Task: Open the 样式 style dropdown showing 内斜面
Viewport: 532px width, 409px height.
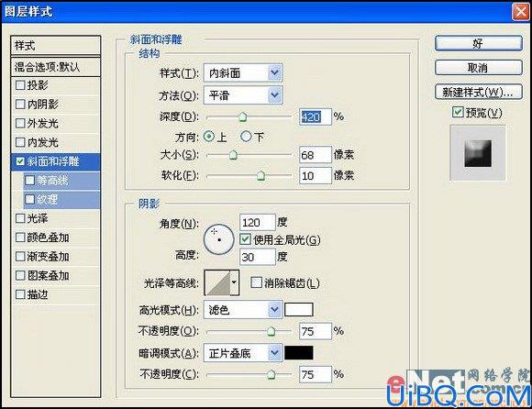Action: coord(242,73)
